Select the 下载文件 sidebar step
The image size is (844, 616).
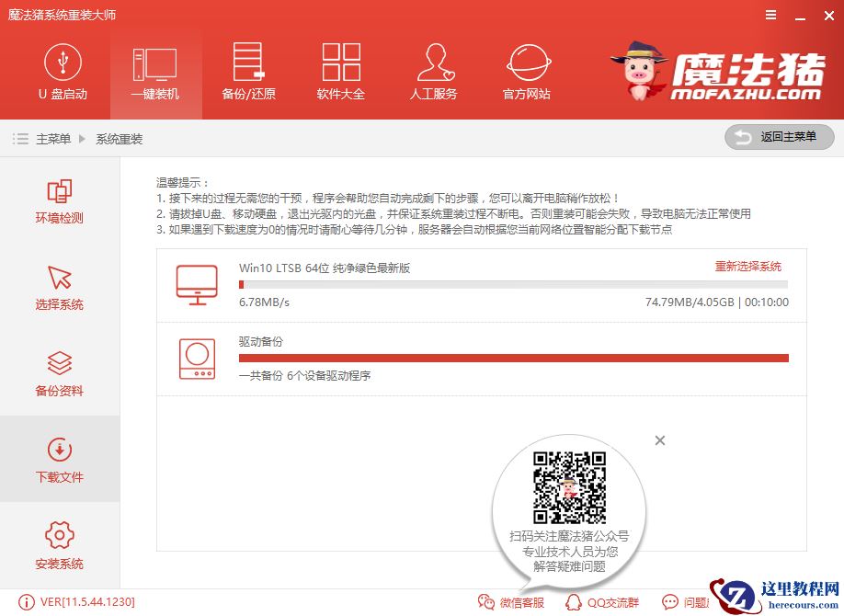click(59, 460)
